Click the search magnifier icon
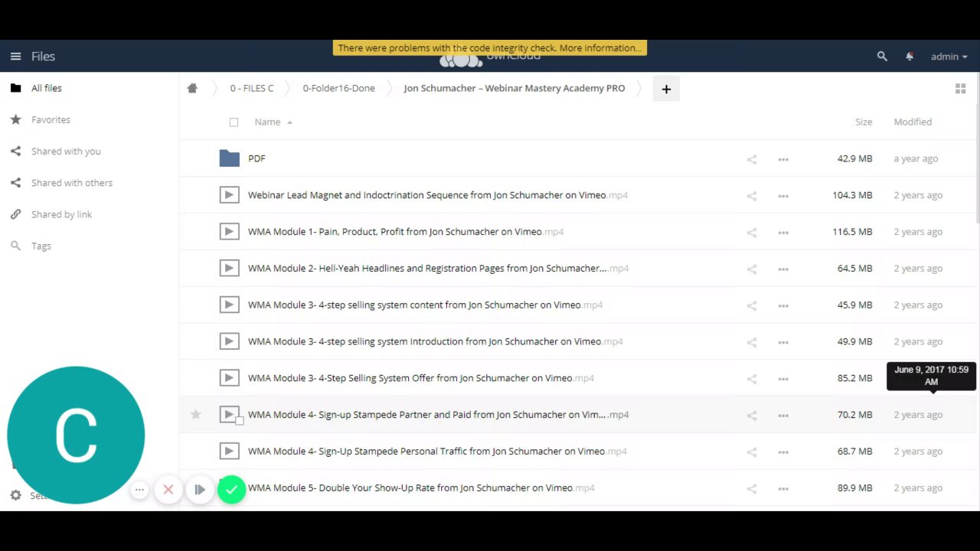Image resolution: width=980 pixels, height=551 pixels. 882,56
